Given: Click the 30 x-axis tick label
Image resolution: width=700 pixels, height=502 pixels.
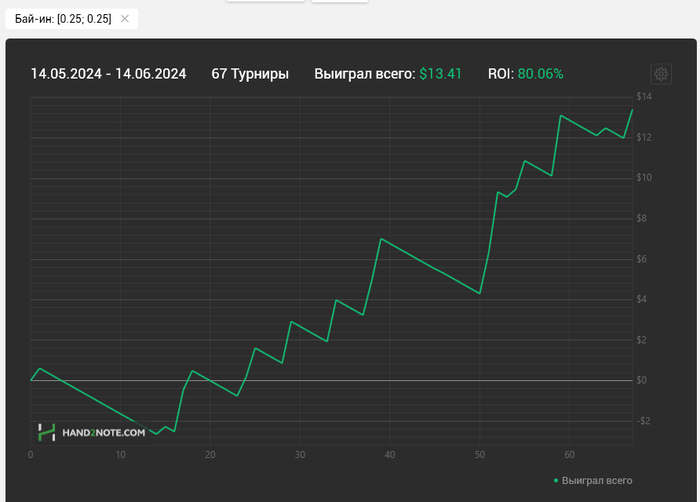Looking at the screenshot, I should pos(300,455).
